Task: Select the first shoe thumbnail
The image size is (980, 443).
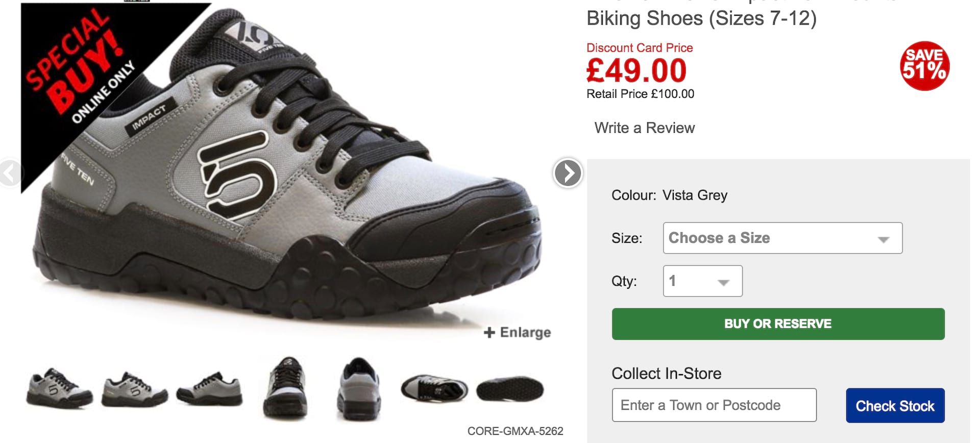Action: (59, 389)
